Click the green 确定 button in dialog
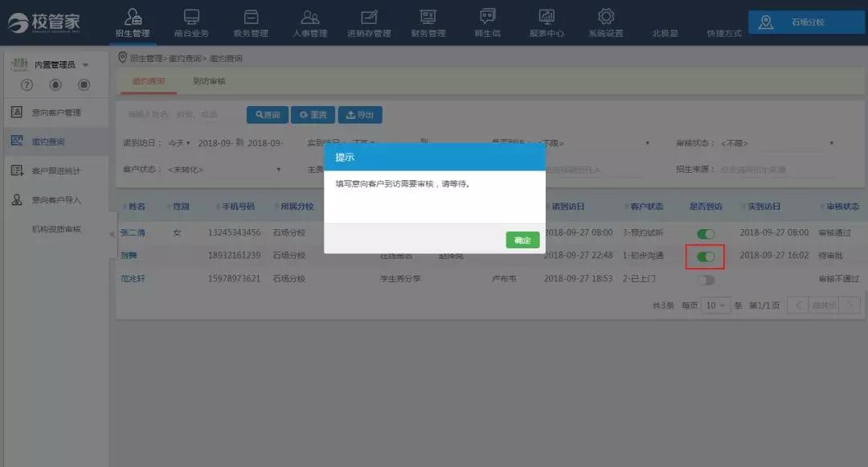Screen dimensions: 868x467 [522, 240]
